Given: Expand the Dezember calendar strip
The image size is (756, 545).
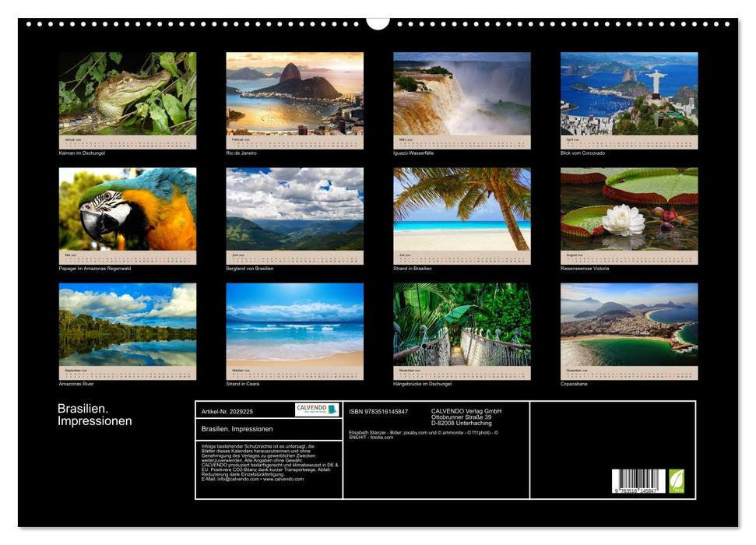Looking at the screenshot, I should coord(624,373).
